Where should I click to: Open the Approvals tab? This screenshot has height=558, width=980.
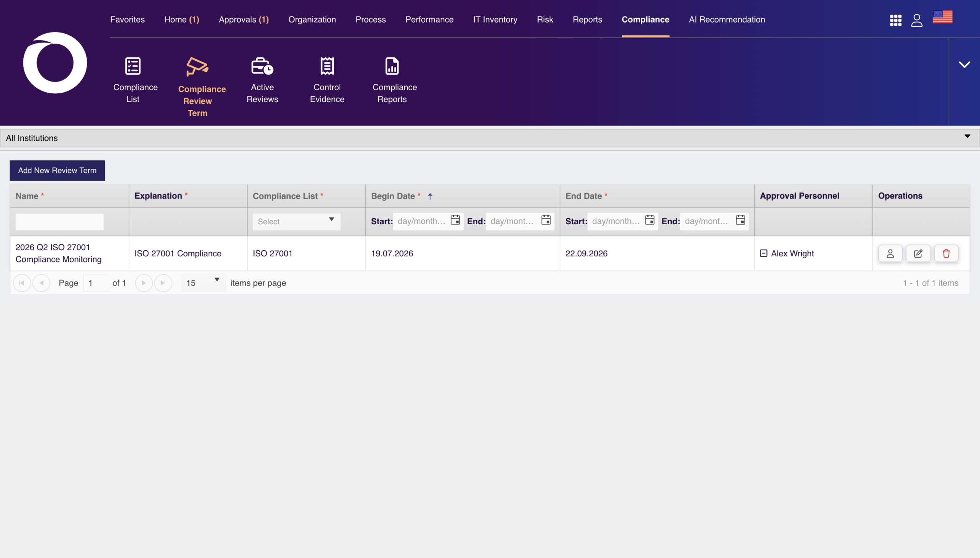click(244, 20)
